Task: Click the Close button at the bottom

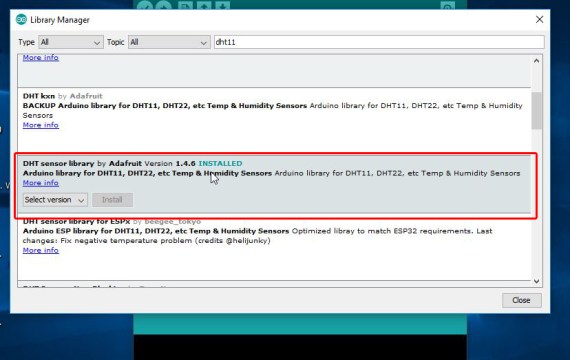Action: coord(522,300)
